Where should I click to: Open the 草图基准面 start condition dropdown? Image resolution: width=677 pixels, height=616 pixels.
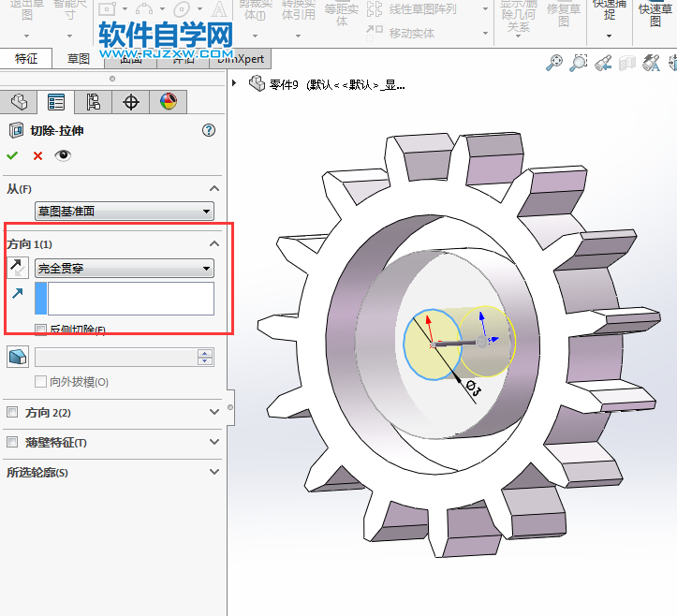(125, 211)
